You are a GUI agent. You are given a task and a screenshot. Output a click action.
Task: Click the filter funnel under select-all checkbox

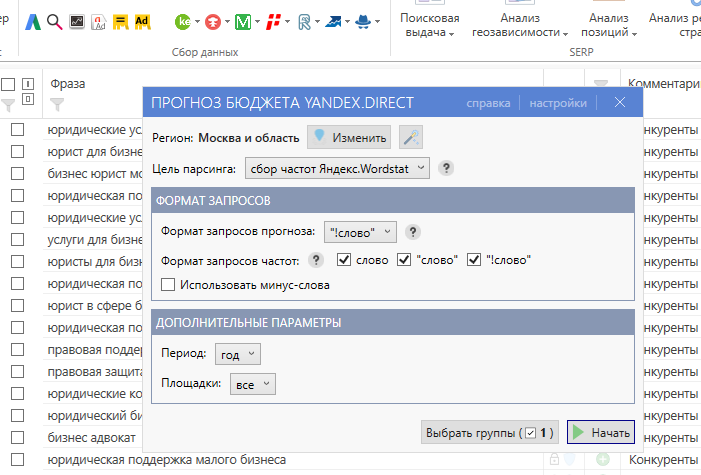[x=8, y=105]
